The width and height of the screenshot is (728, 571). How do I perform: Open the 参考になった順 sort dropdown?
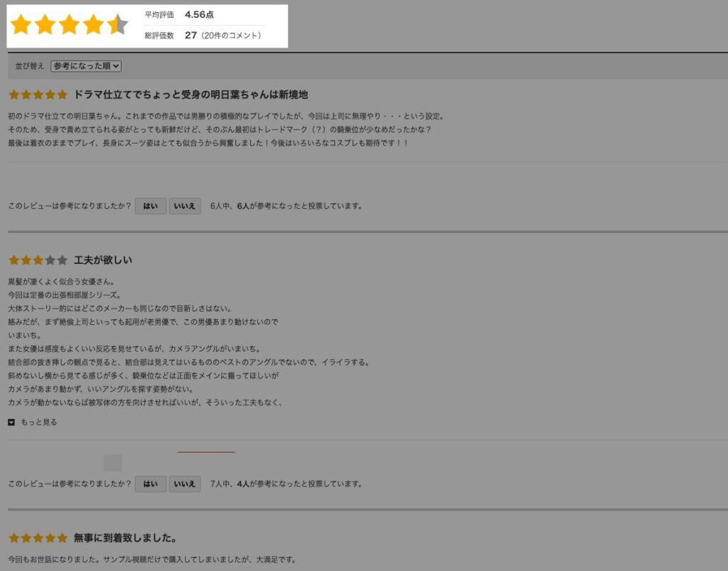click(86, 66)
